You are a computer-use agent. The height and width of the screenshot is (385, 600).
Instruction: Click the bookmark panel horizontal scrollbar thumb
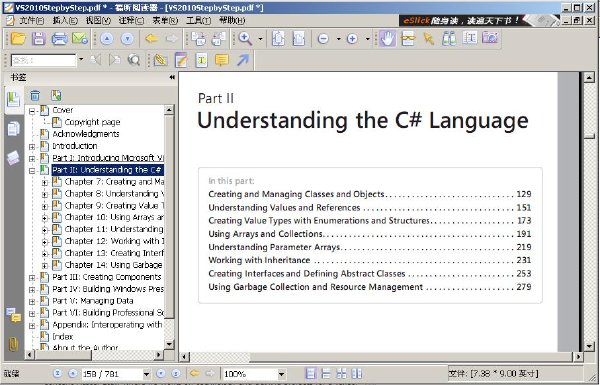[63, 356]
